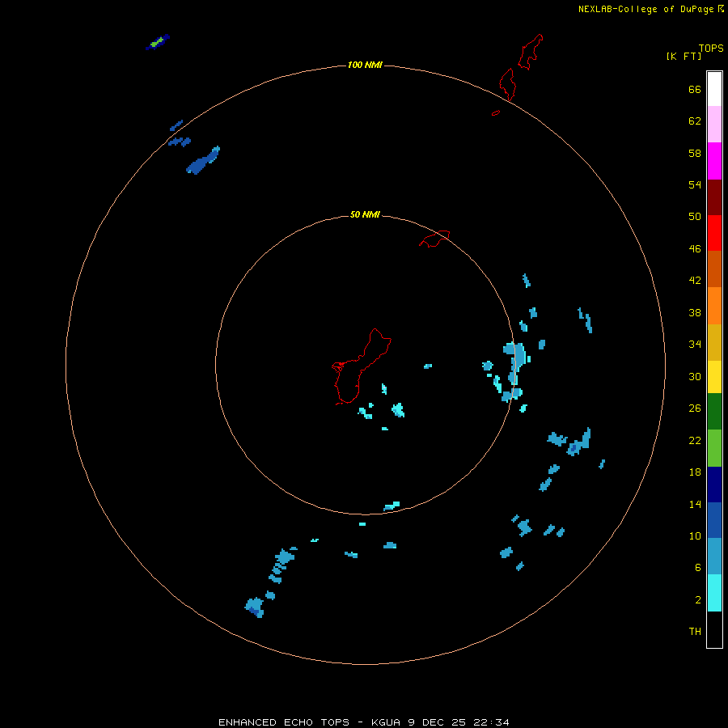Click the "[K FT]" units label
This screenshot has width=728, height=728.
(x=684, y=56)
